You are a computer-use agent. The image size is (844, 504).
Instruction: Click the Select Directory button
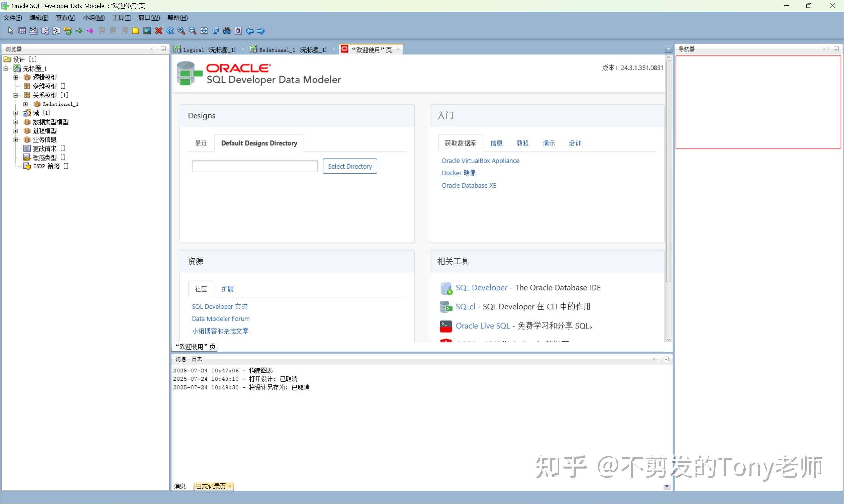click(349, 166)
